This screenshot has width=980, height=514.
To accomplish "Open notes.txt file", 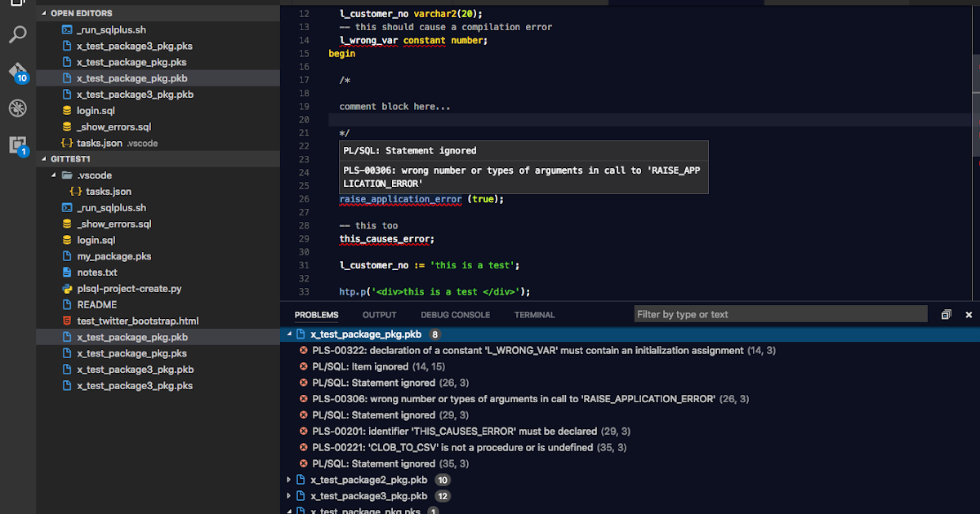I will point(158,273).
